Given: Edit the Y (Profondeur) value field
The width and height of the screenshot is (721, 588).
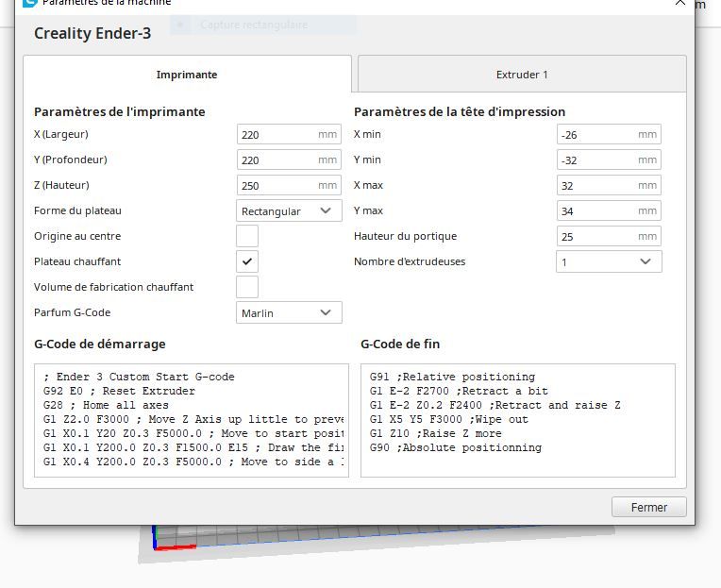Looking at the screenshot, I should [289, 160].
